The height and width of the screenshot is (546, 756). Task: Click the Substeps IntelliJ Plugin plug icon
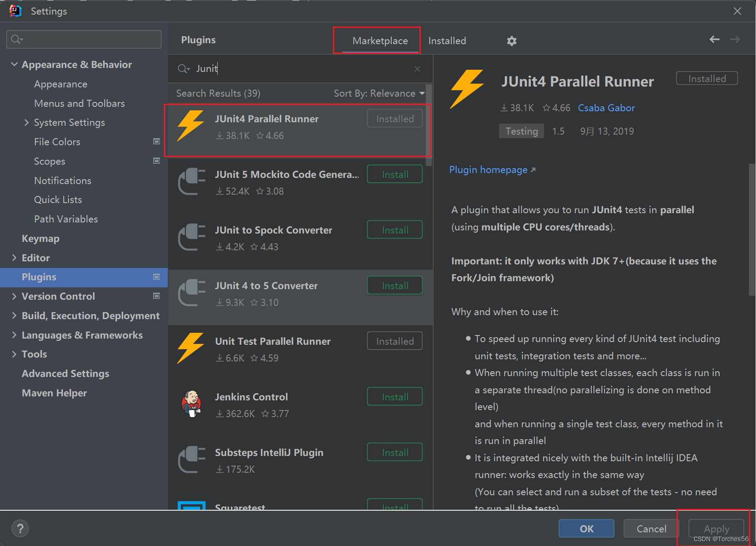[x=192, y=459]
